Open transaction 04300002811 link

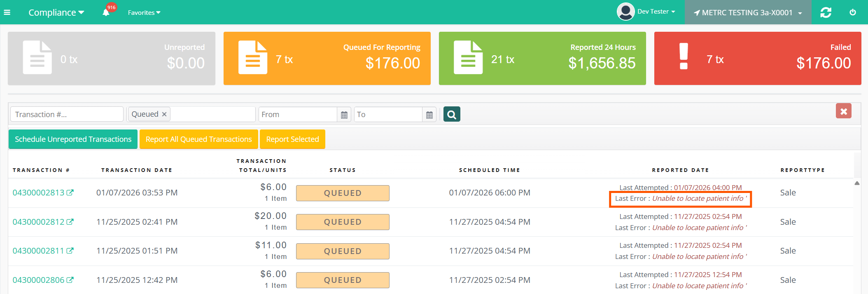(39, 251)
